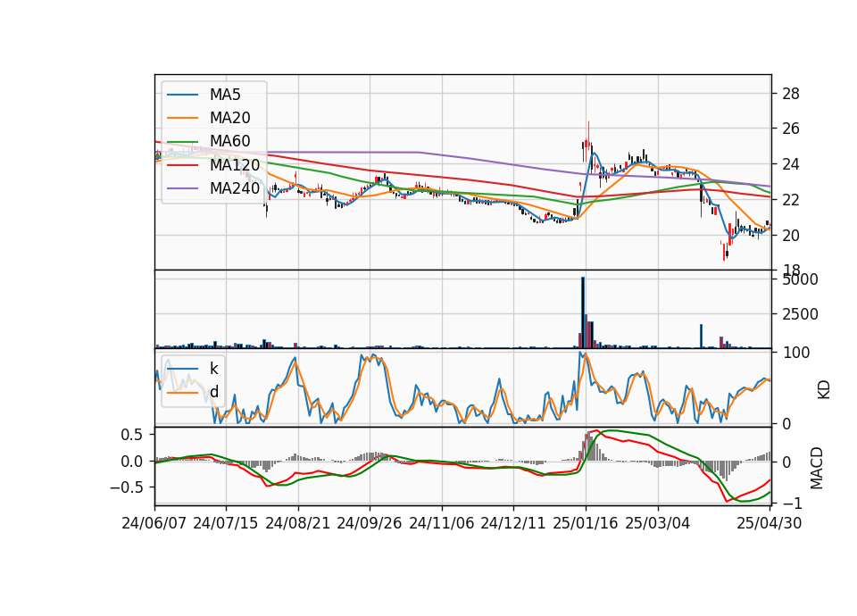Click the volume axis value 2500
This screenshot has height=616, width=857.
click(x=801, y=314)
